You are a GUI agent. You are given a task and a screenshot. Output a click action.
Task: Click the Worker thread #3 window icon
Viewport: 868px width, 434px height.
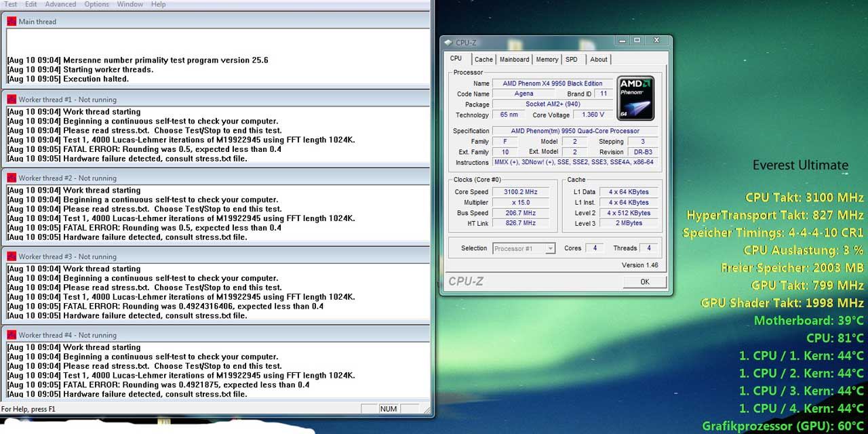click(12, 256)
